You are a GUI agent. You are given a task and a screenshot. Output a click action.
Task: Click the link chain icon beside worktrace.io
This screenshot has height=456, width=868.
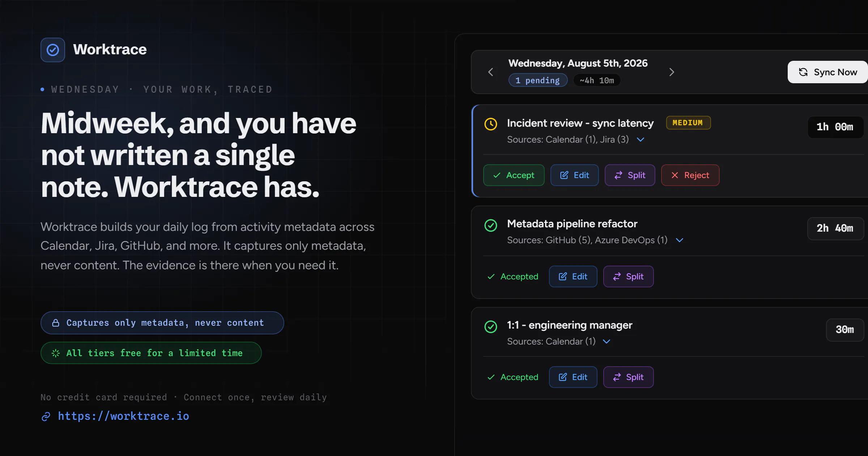(x=46, y=417)
